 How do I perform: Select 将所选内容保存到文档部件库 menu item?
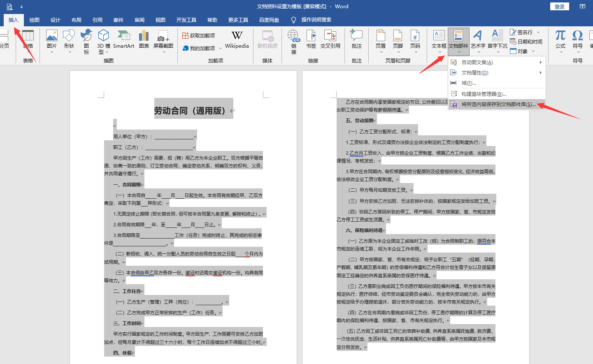498,104
